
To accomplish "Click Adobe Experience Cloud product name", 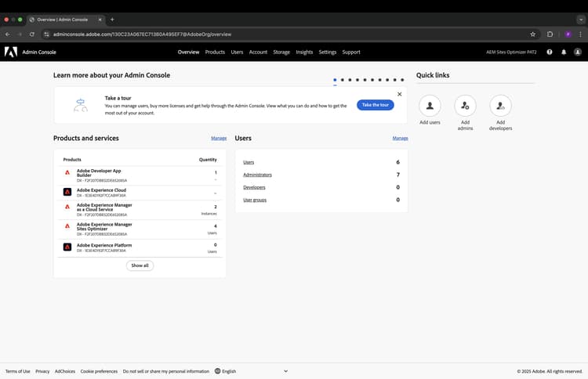I will point(101,190).
